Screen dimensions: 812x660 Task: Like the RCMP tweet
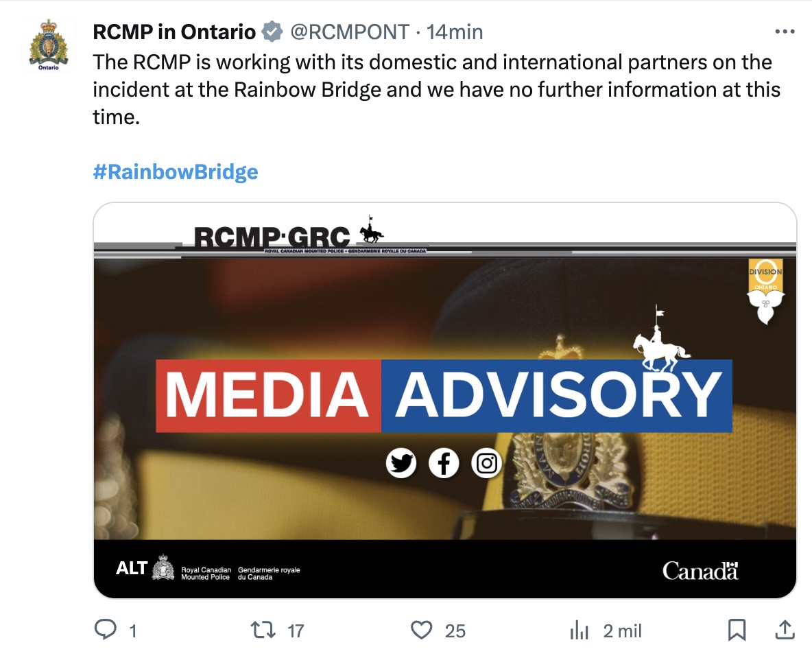tap(422, 630)
